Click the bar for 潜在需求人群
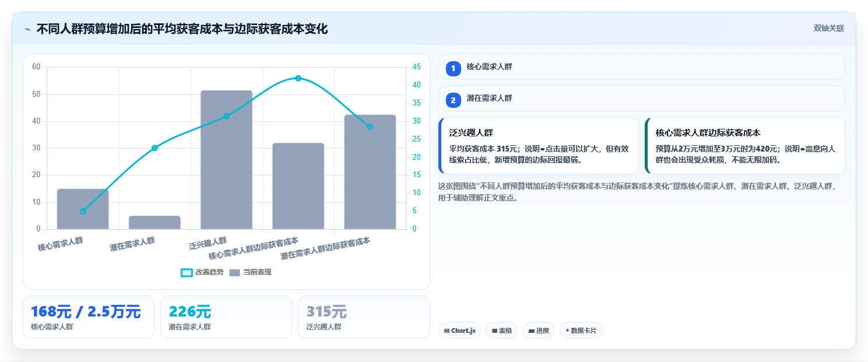868x362 pixels. 154,222
